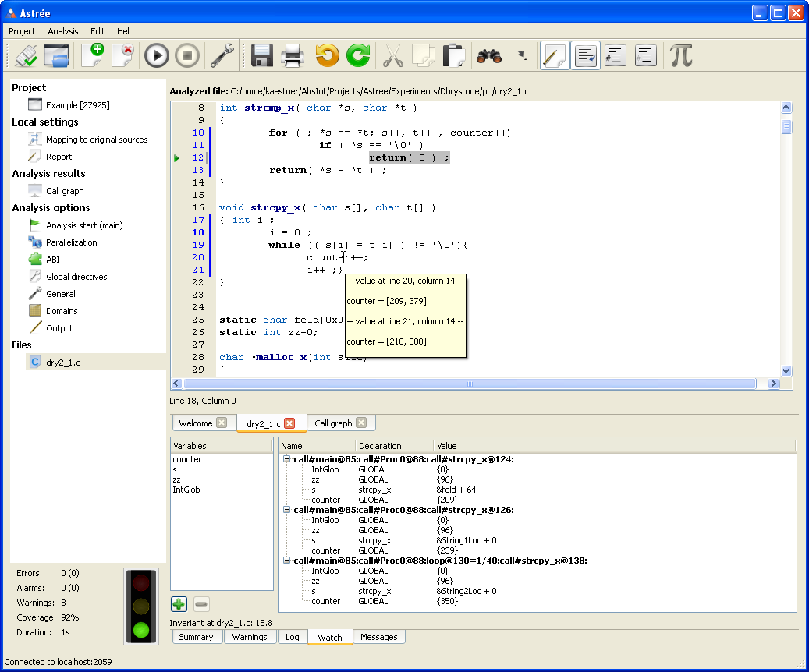Click the editor scroll up arrow
This screenshot has height=672, width=809.
click(x=786, y=108)
